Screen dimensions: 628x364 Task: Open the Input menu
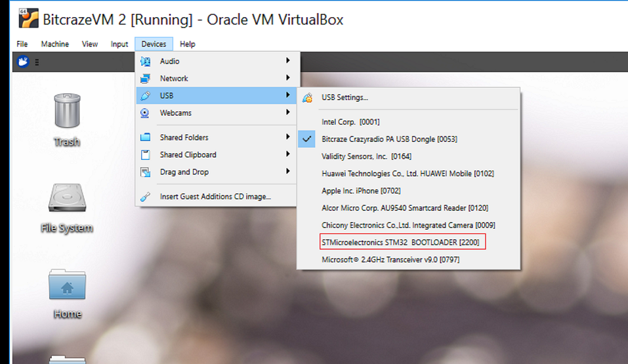click(x=119, y=44)
